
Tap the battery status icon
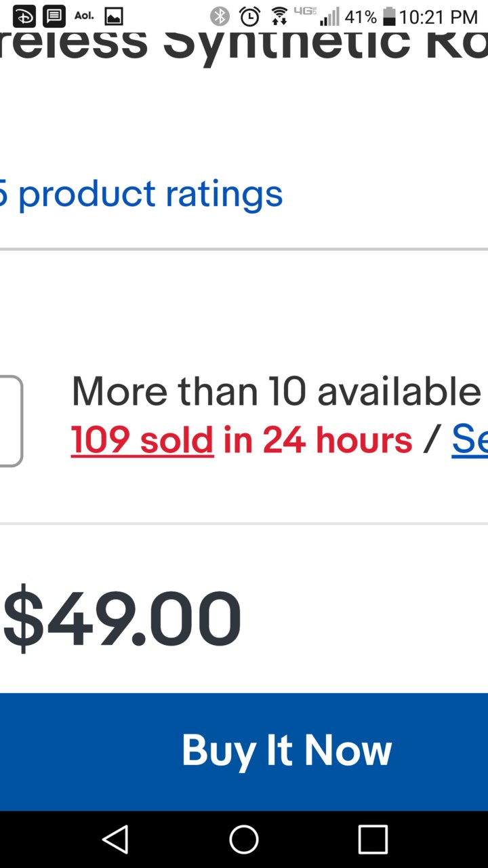pyautogui.click(x=389, y=16)
